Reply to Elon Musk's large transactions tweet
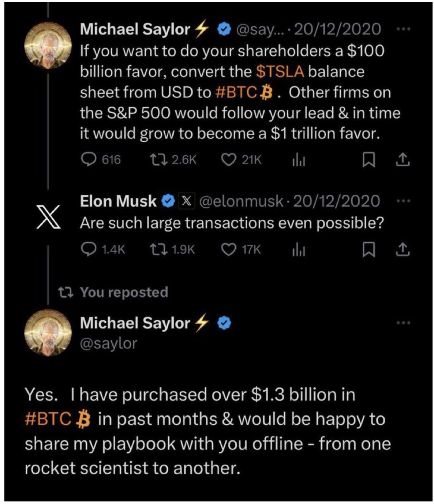The width and height of the screenshot is (434, 504). [x=88, y=249]
